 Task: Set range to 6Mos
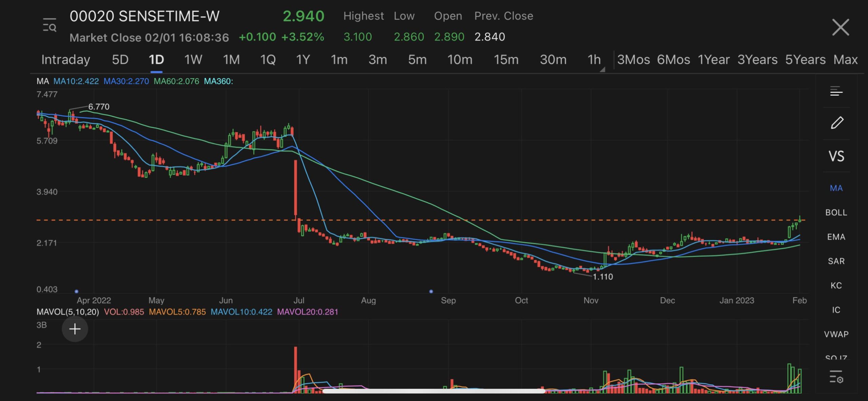673,60
